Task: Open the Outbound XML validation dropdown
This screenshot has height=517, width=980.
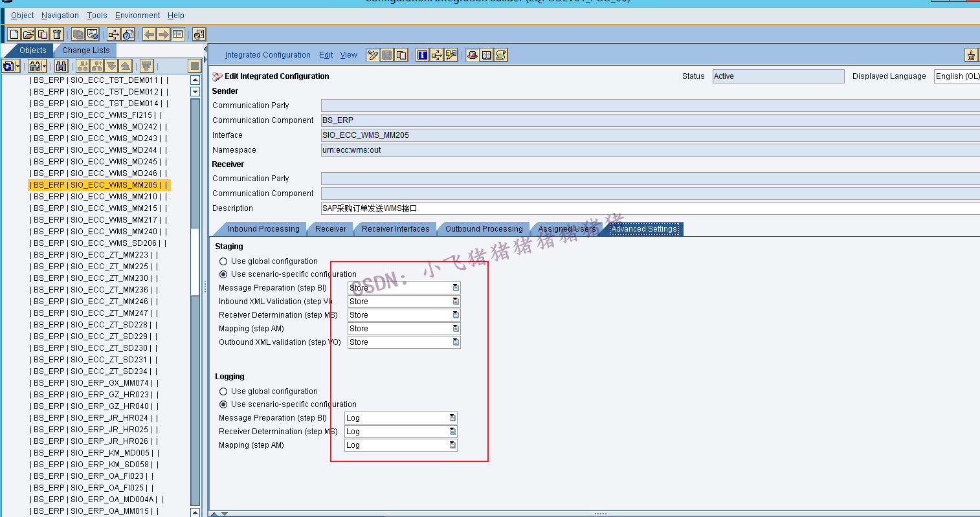Action: pyautogui.click(x=456, y=342)
